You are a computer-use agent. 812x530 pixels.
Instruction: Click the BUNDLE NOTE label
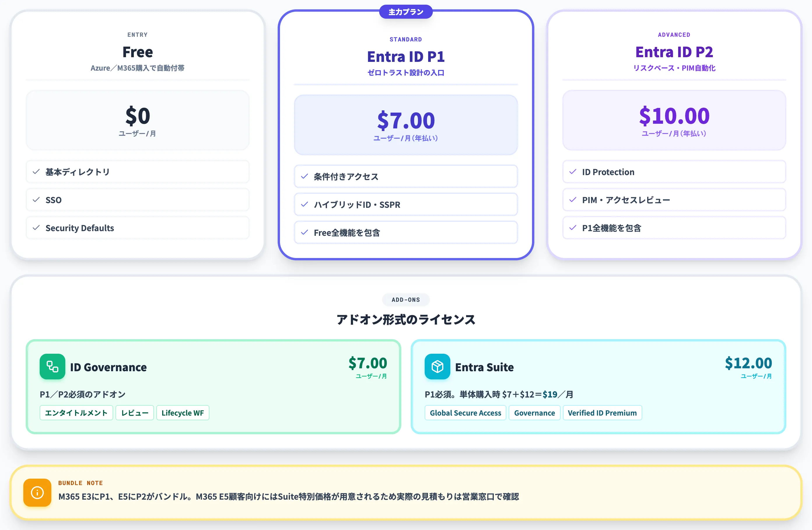[x=80, y=483]
